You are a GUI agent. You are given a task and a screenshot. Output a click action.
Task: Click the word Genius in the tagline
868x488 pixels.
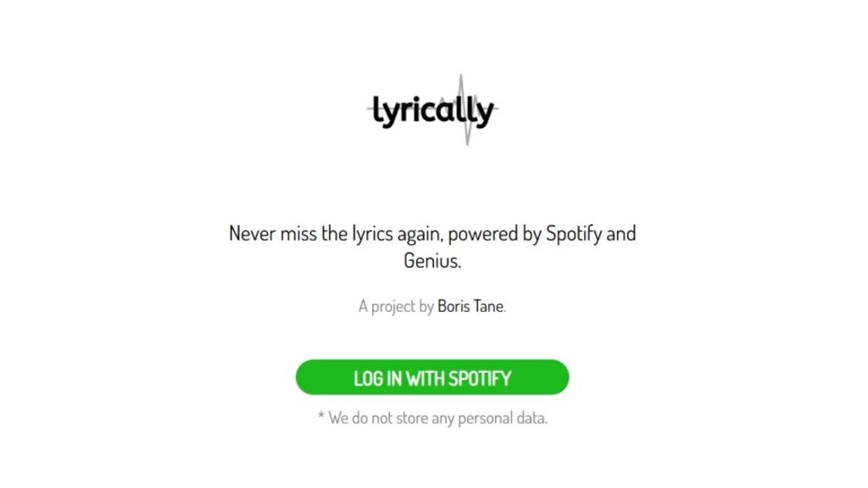(x=431, y=260)
